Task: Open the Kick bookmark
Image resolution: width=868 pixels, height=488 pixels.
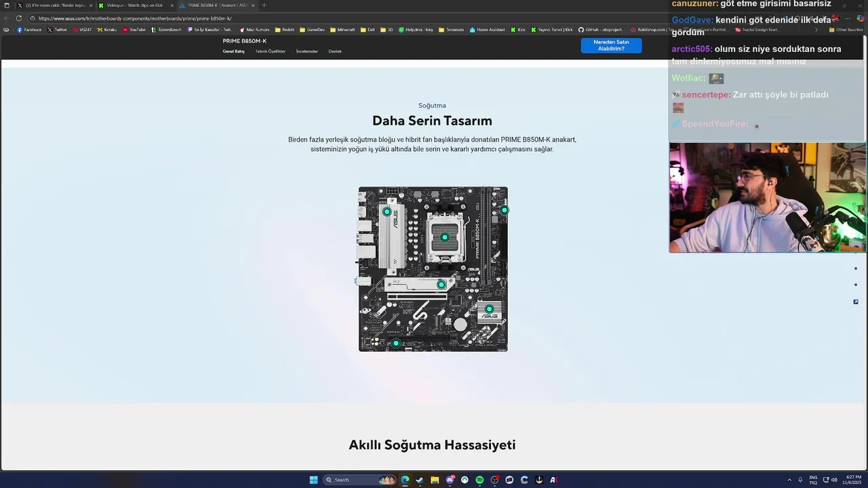Action: [x=518, y=30]
